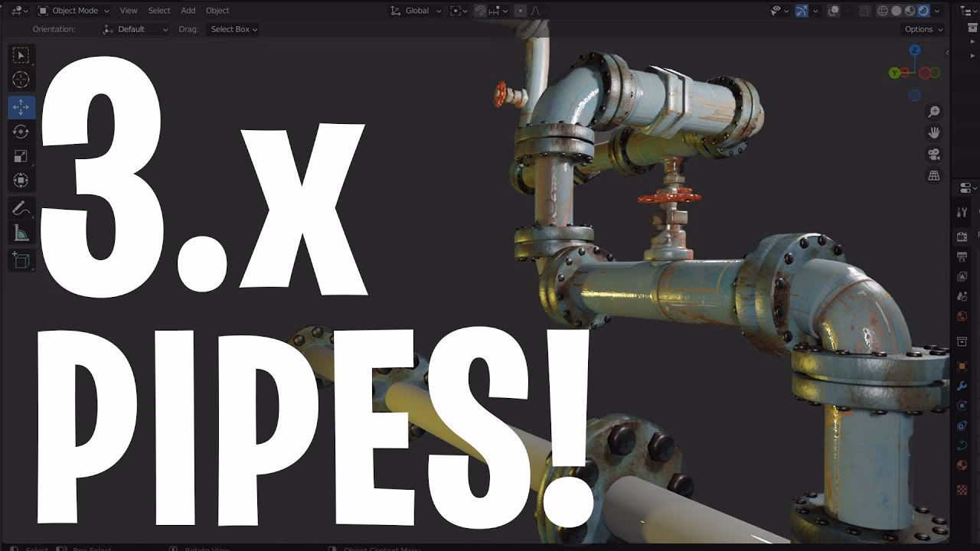Screen dimensions: 980x551
Task: Open the Material properties tab
Action: (962, 465)
